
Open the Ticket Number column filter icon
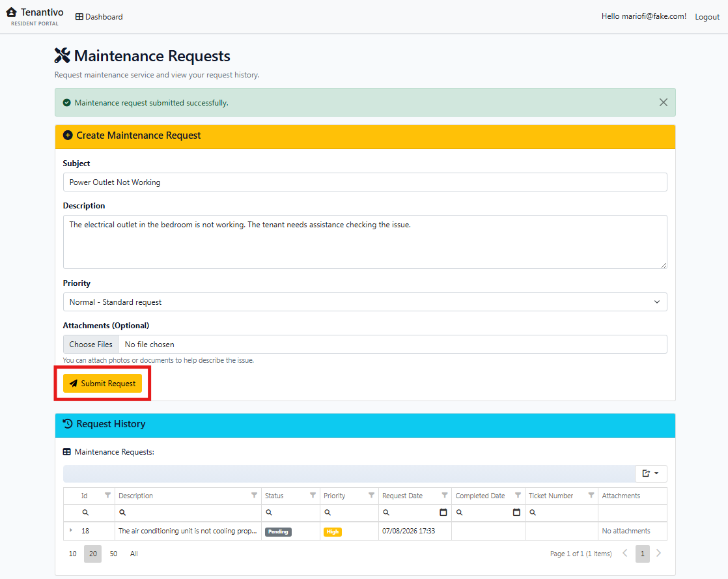(591, 496)
